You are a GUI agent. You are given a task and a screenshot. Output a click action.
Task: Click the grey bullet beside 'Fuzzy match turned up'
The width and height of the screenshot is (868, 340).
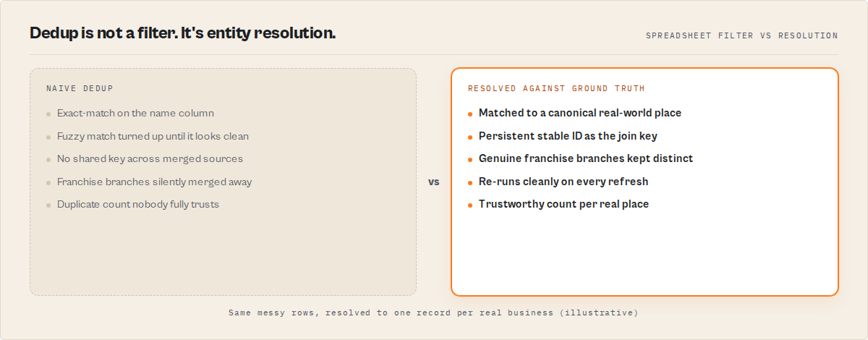point(48,137)
